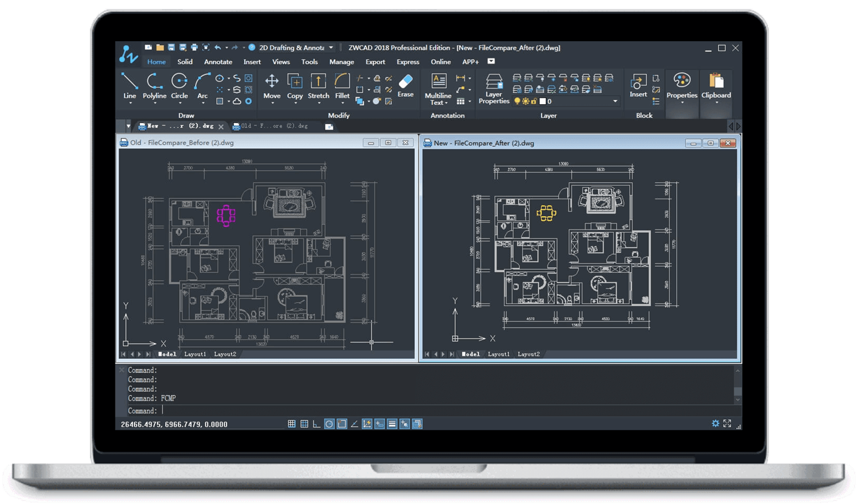Select the Line tool
858x504 pixels.
(129, 86)
